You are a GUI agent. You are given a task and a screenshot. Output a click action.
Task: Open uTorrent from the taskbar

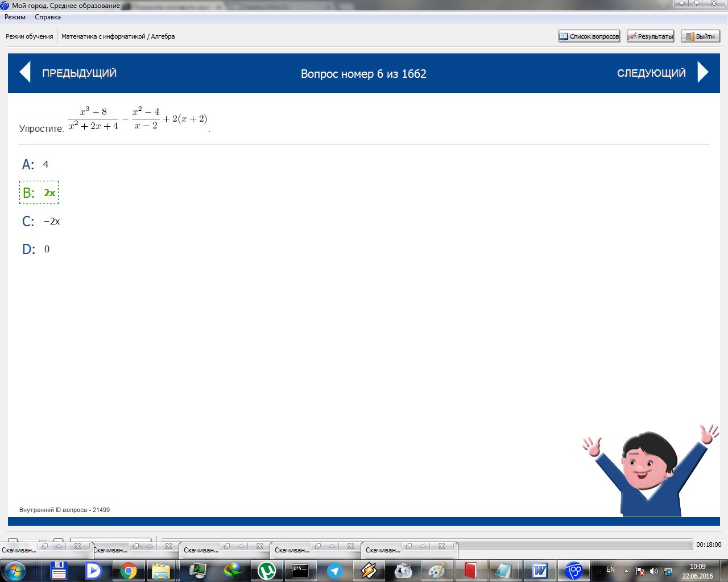click(x=267, y=570)
